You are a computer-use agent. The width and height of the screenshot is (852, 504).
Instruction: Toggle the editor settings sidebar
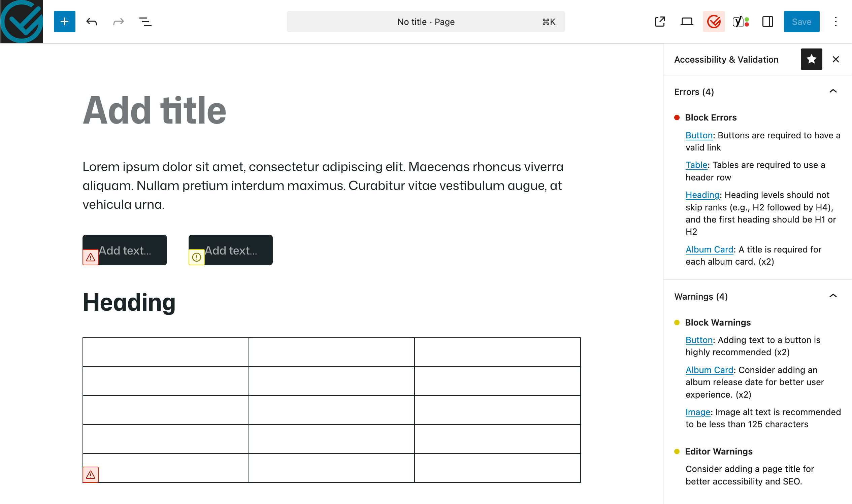click(x=767, y=22)
